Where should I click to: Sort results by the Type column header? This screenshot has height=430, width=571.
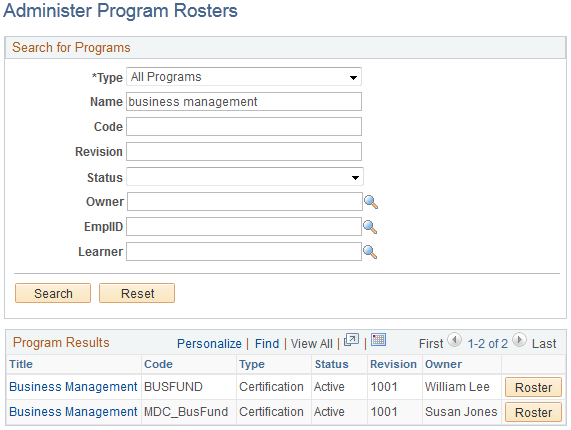tap(252, 364)
